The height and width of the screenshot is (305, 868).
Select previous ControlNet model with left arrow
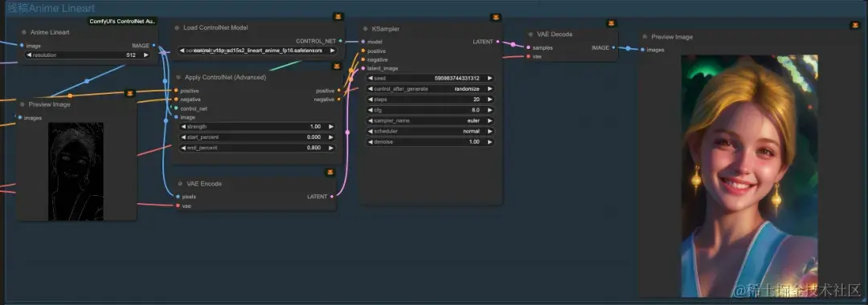point(182,51)
